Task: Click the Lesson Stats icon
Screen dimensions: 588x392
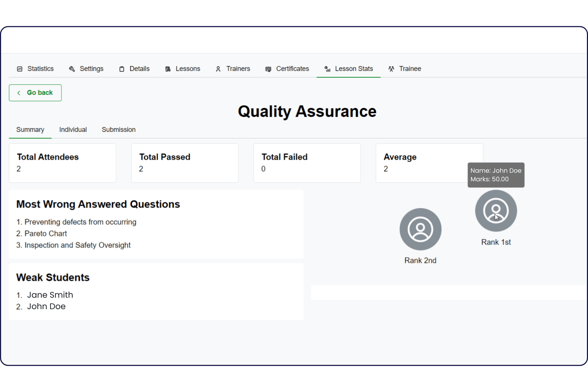Action: 327,69
